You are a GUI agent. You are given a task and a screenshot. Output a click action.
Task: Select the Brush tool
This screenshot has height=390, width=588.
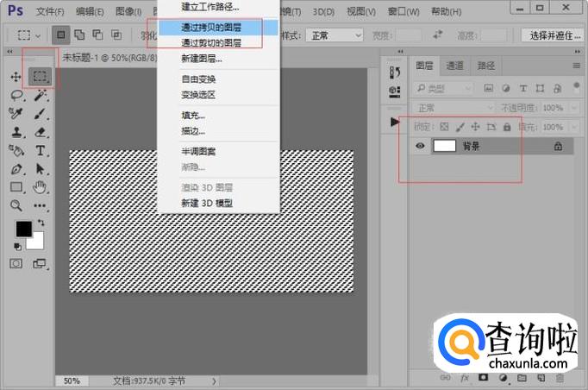point(41,113)
